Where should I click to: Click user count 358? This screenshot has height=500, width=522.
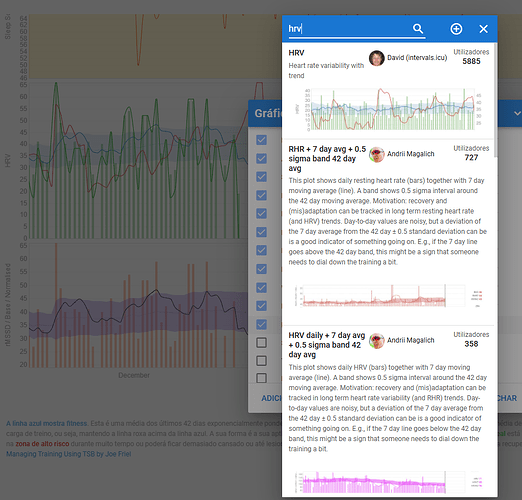point(471,344)
